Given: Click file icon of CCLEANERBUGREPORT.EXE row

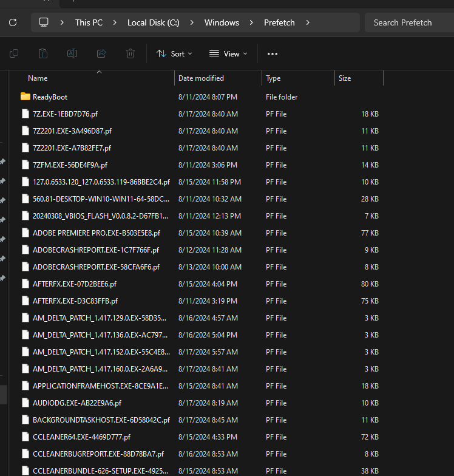Looking at the screenshot, I should [x=25, y=454].
